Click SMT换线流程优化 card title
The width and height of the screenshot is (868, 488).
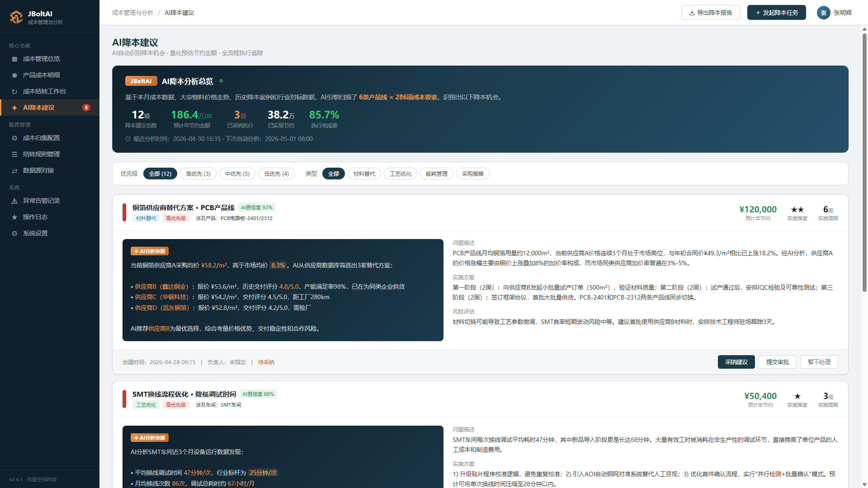pos(184,394)
